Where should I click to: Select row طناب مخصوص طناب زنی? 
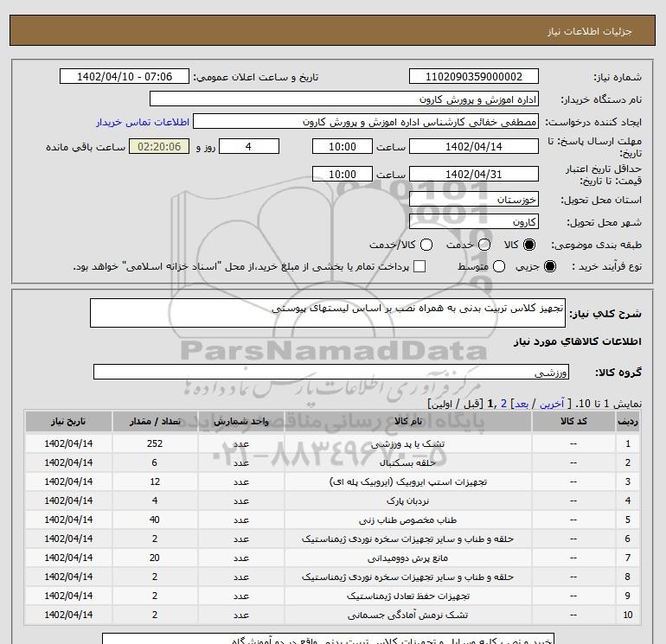[332, 520]
